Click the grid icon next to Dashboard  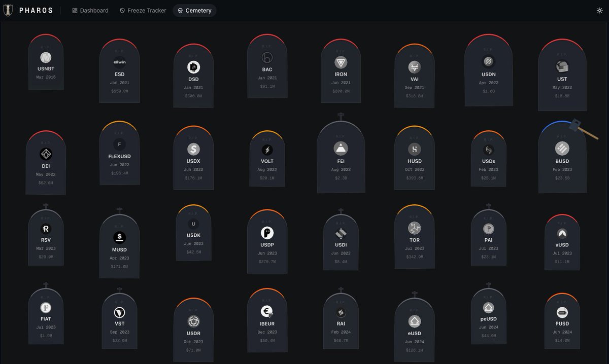coord(74,10)
